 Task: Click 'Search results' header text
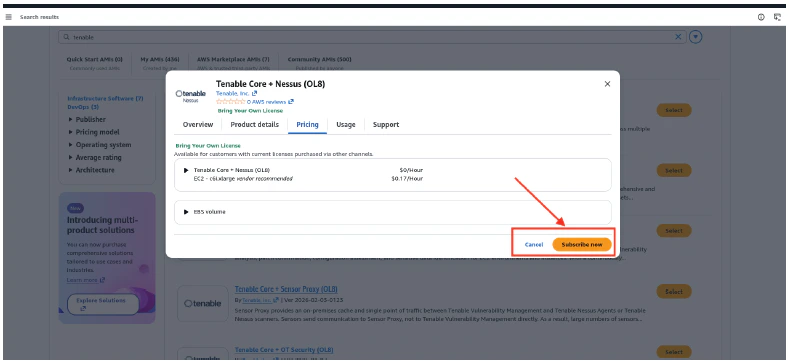(39, 17)
